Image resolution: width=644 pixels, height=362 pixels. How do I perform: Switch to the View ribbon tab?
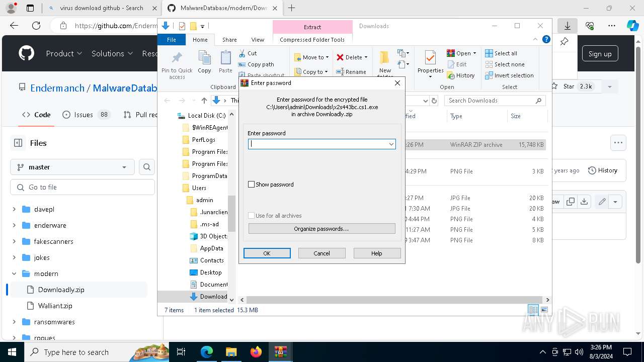(258, 40)
